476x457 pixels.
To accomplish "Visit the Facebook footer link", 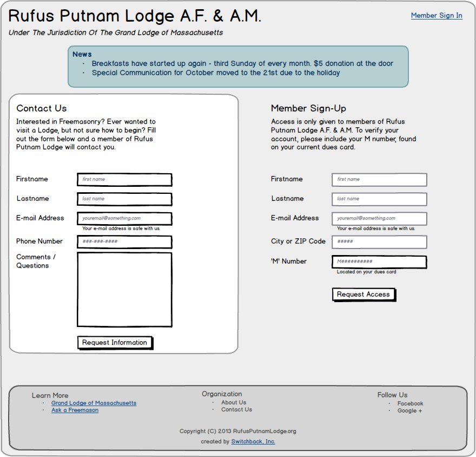I will pos(410,403).
